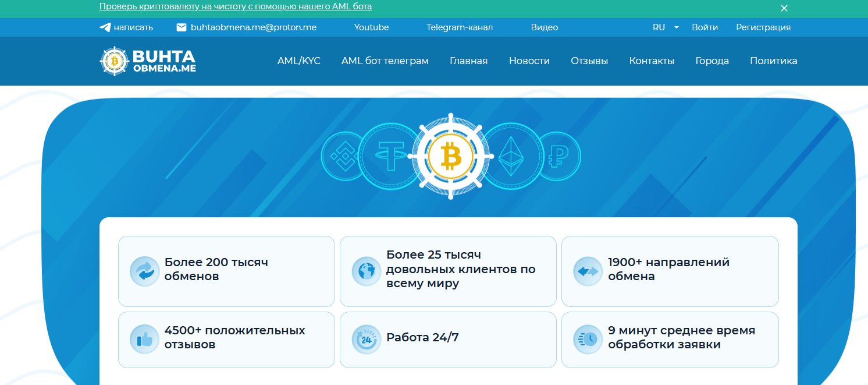
Task: Click the speed clock icon for 9 минут
Action: (588, 340)
